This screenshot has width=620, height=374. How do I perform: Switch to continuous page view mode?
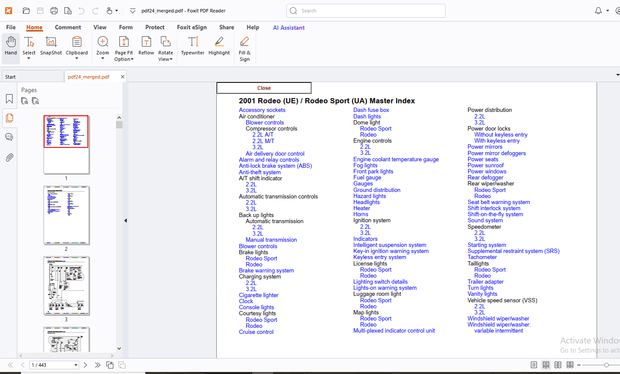pos(546,365)
